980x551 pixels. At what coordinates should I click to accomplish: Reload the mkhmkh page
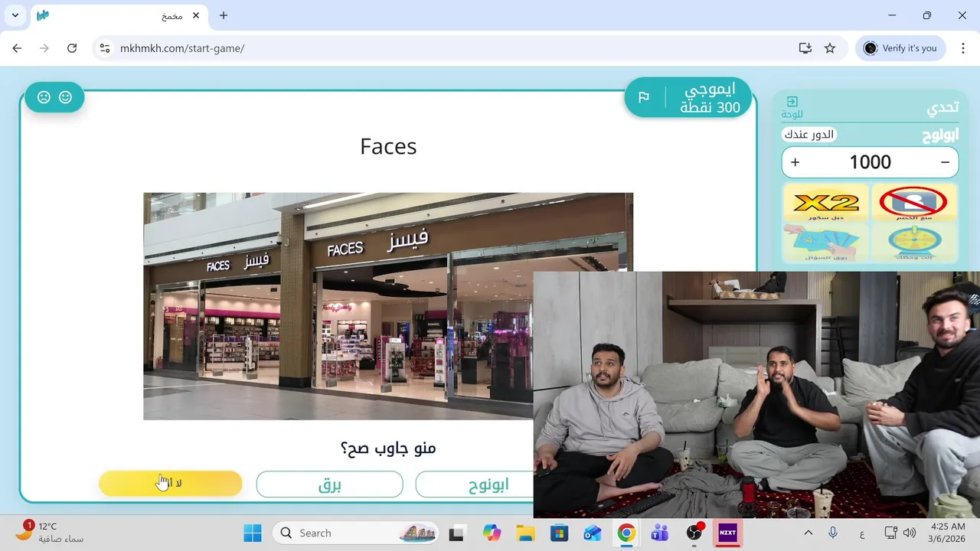click(72, 48)
